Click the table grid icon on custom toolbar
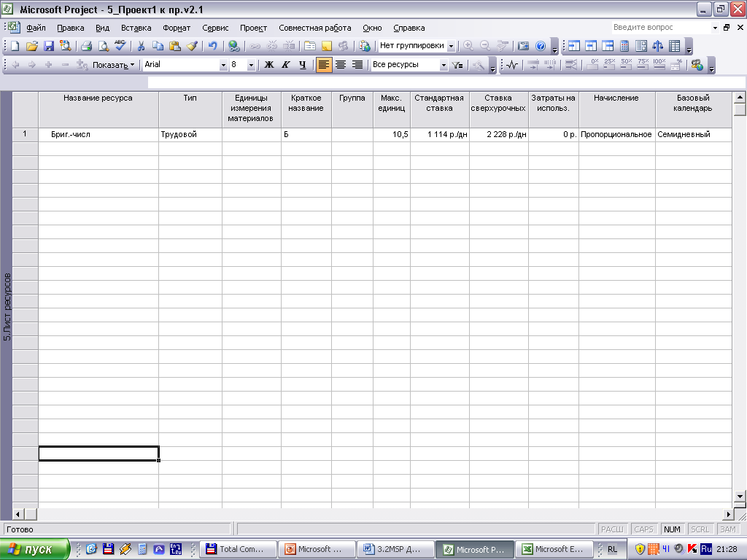 [675, 46]
